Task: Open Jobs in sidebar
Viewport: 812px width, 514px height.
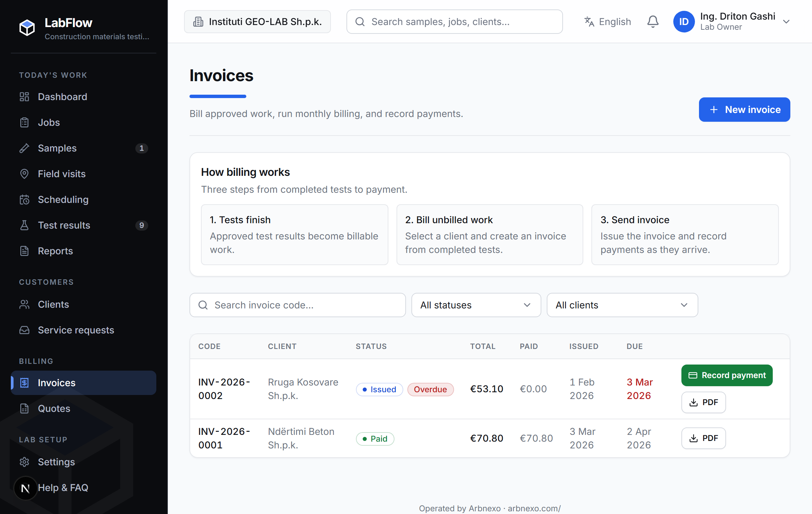Action: coord(84,122)
